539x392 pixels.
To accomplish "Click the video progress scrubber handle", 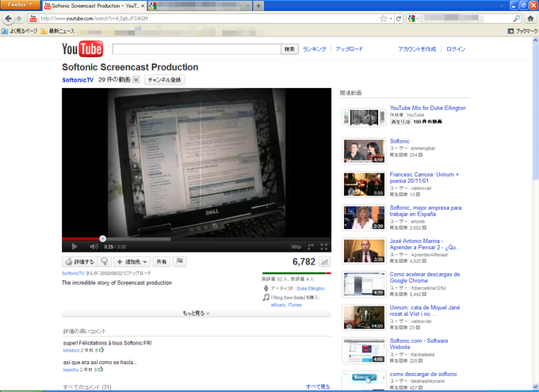I will click(x=102, y=239).
